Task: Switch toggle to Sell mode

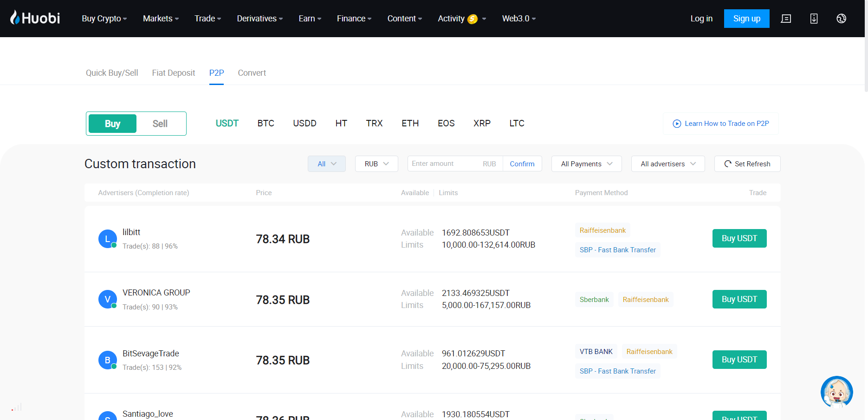Action: (160, 124)
